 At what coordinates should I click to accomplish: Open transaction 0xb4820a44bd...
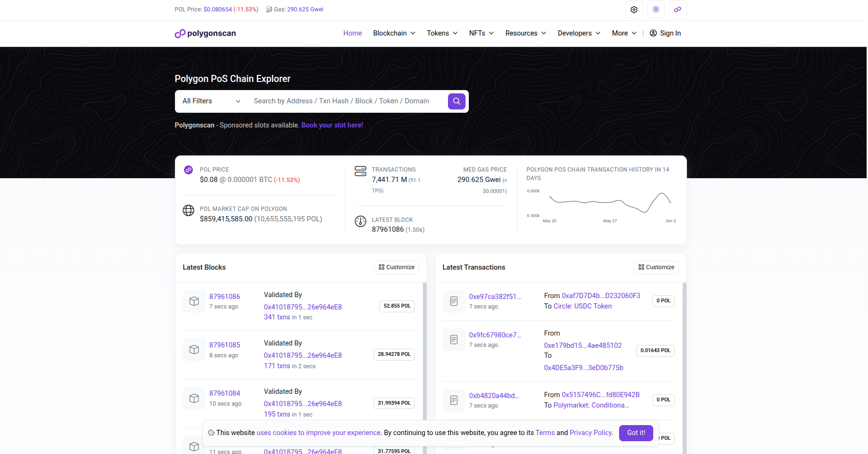pyautogui.click(x=494, y=396)
